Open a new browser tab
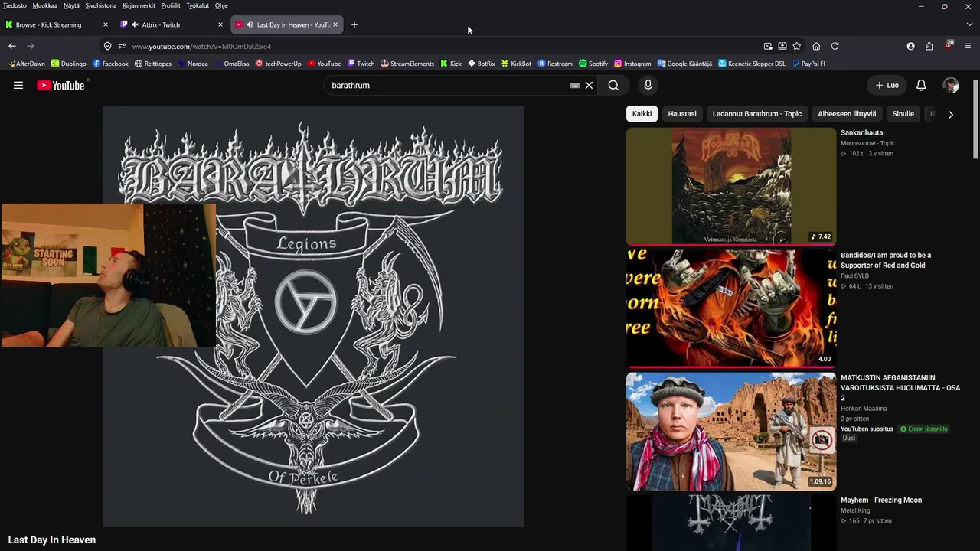Viewport: 980px width, 551px height. 354,24
